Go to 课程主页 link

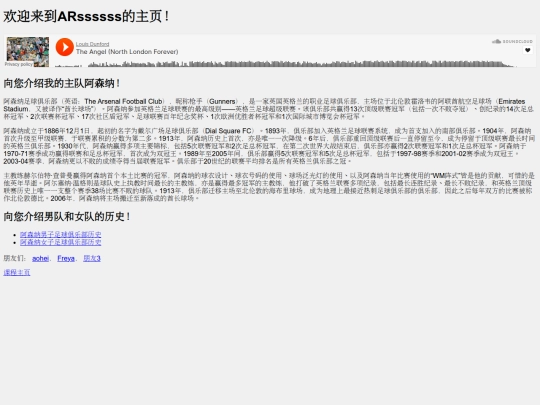click(17, 272)
